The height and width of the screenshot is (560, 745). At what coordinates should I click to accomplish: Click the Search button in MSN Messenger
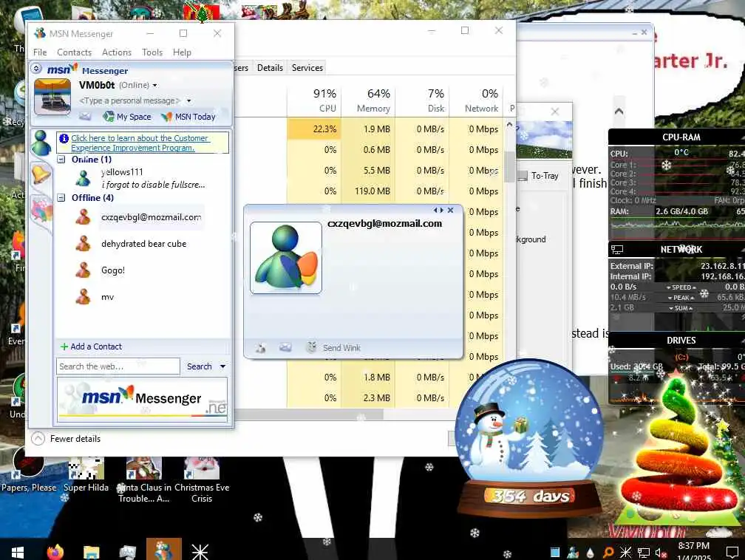tap(199, 366)
